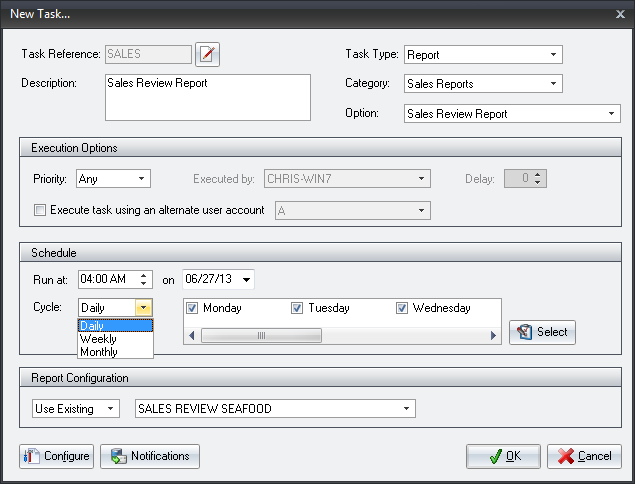Image resolution: width=635 pixels, height=484 pixels.
Task: Click the edit Task Reference pencil icon
Action: point(207,54)
